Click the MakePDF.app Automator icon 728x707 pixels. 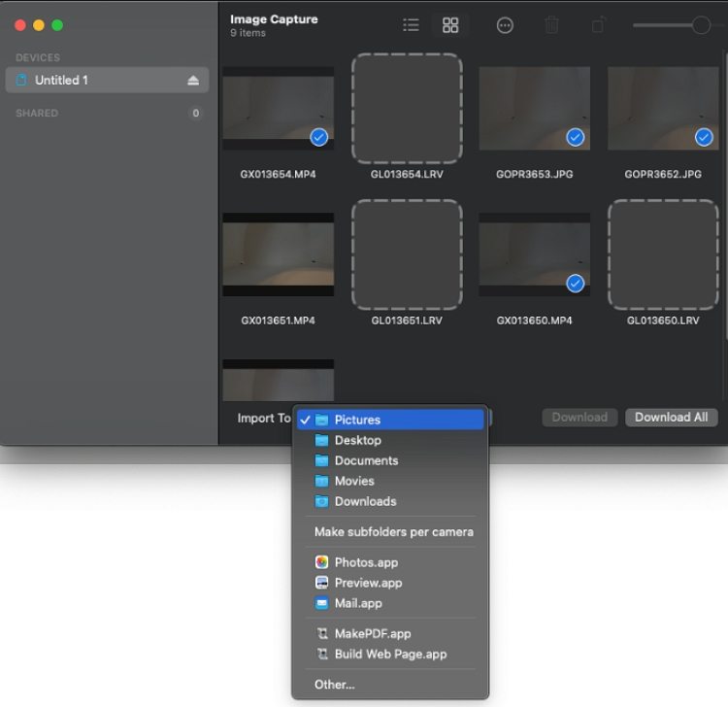pos(321,633)
